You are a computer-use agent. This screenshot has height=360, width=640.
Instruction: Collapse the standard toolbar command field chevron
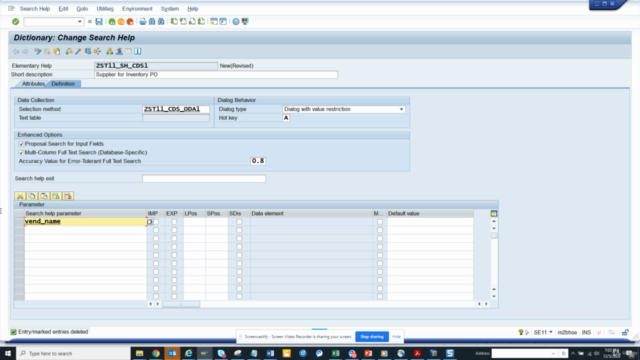[90, 22]
